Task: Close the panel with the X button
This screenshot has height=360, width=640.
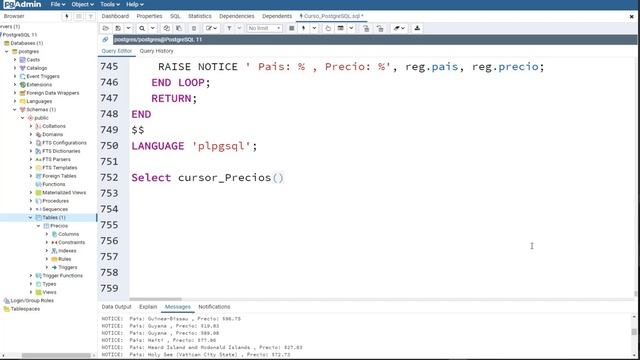Action: point(631,17)
